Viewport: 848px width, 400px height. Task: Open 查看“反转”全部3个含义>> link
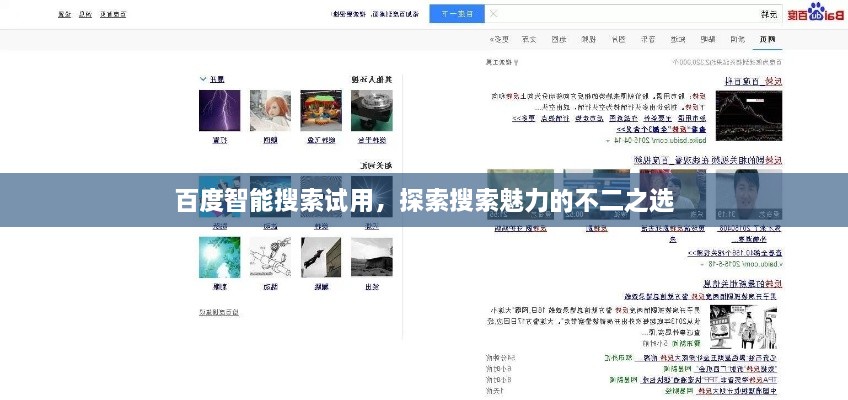pos(661,130)
